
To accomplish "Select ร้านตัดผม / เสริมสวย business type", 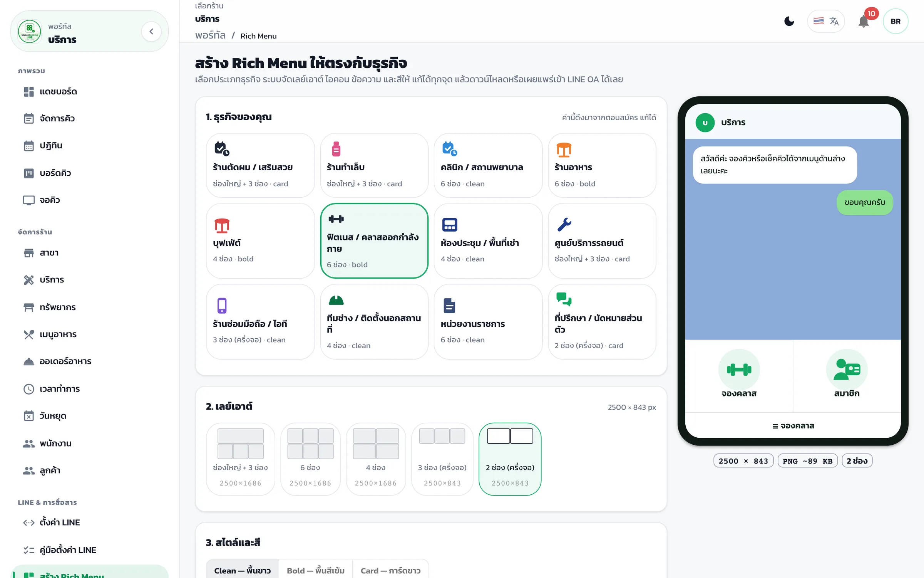I will (x=260, y=165).
